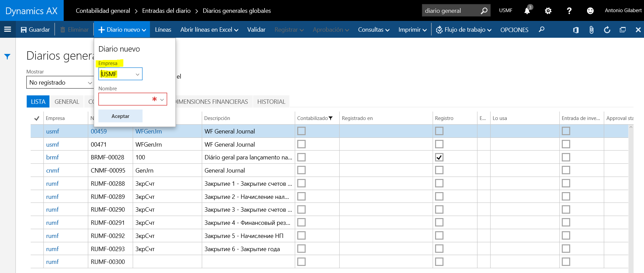Navigate to Contabilidad general breadcrumb
644x273 pixels.
[x=103, y=11]
